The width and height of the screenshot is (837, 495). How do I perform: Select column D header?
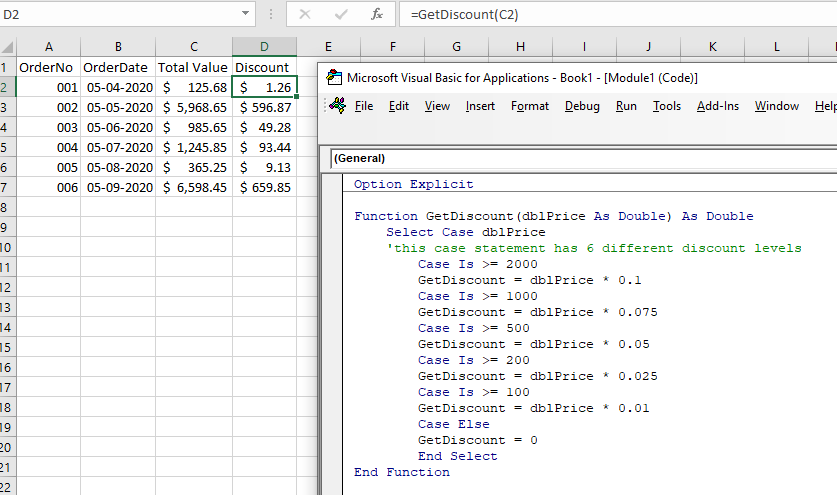point(264,47)
